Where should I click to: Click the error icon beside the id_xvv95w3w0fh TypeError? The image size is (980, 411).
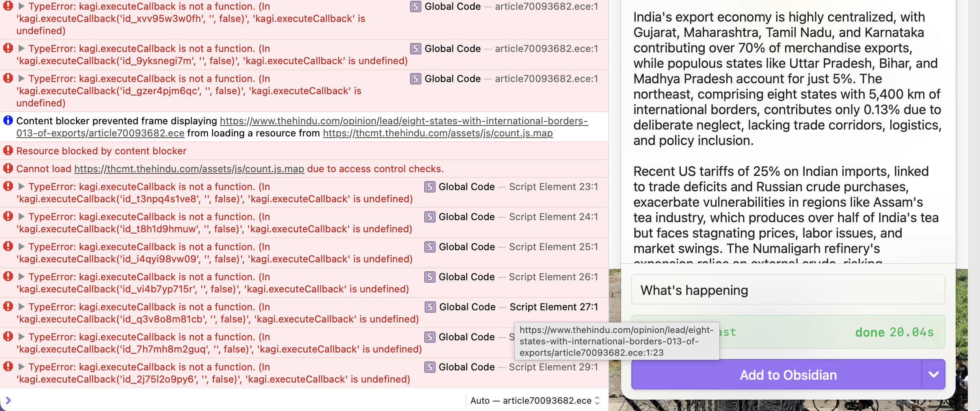[x=8, y=6]
